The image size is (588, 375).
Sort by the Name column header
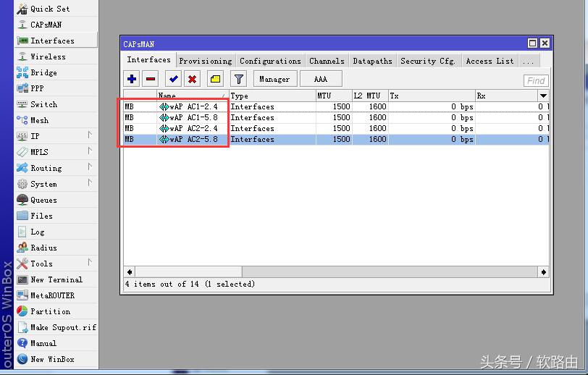click(x=193, y=96)
